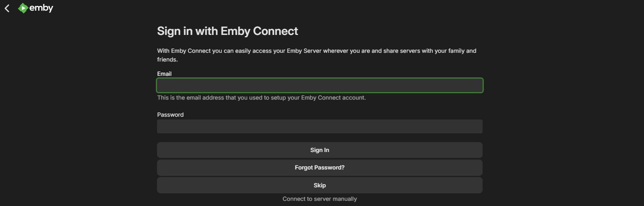Select the green-outlined email text box
Screen dimensions: 644x206
[320, 85]
